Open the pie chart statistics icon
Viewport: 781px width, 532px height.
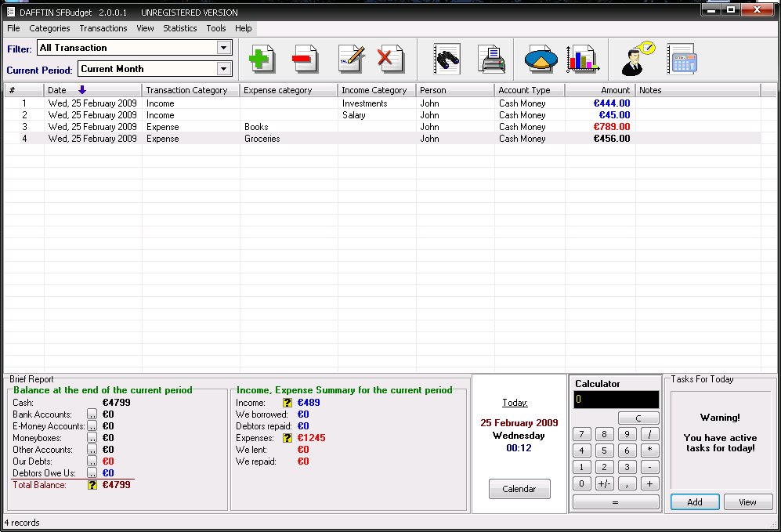(x=541, y=59)
